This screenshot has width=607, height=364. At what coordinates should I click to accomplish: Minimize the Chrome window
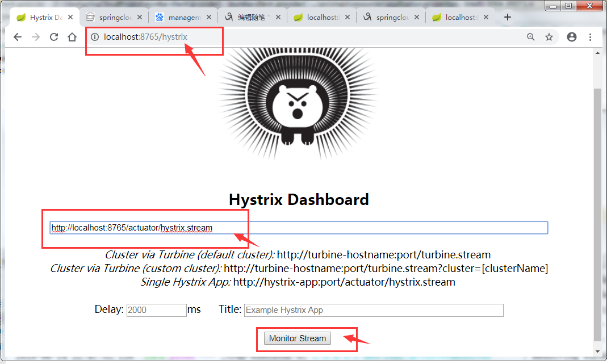click(553, 6)
